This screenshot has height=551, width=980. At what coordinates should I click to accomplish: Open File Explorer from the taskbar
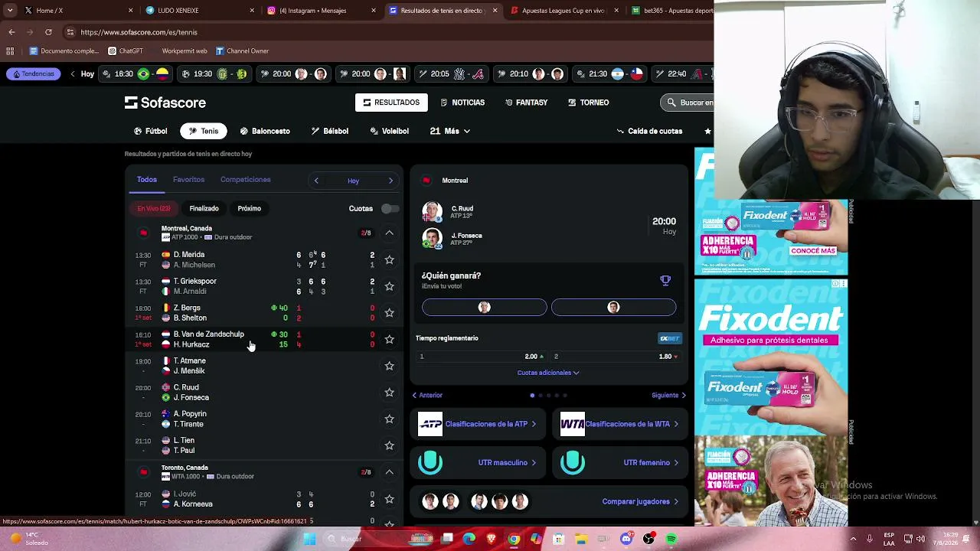581,540
